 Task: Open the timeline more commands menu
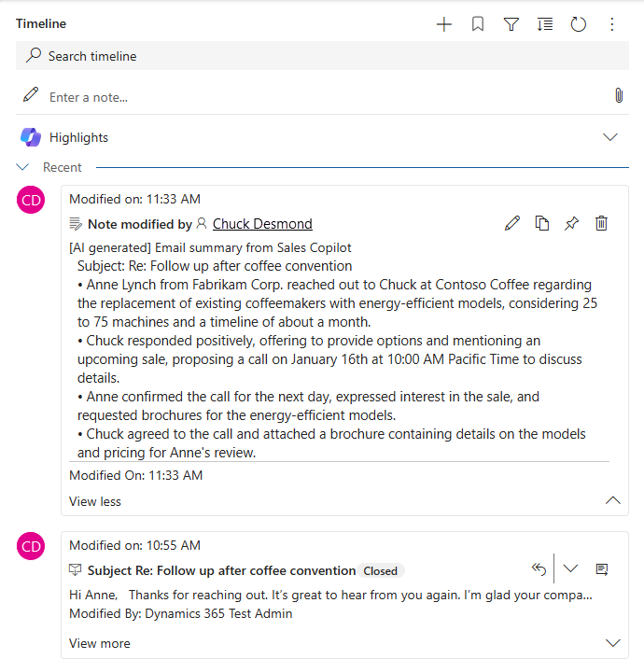pyautogui.click(x=612, y=24)
